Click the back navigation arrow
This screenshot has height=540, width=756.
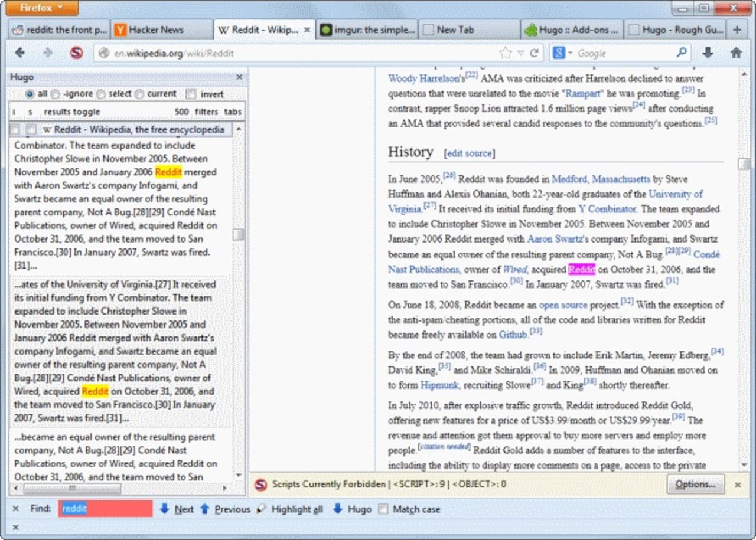point(20,52)
